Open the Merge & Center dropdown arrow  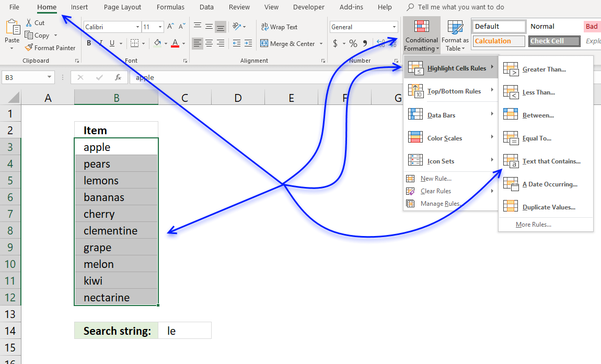(321, 44)
